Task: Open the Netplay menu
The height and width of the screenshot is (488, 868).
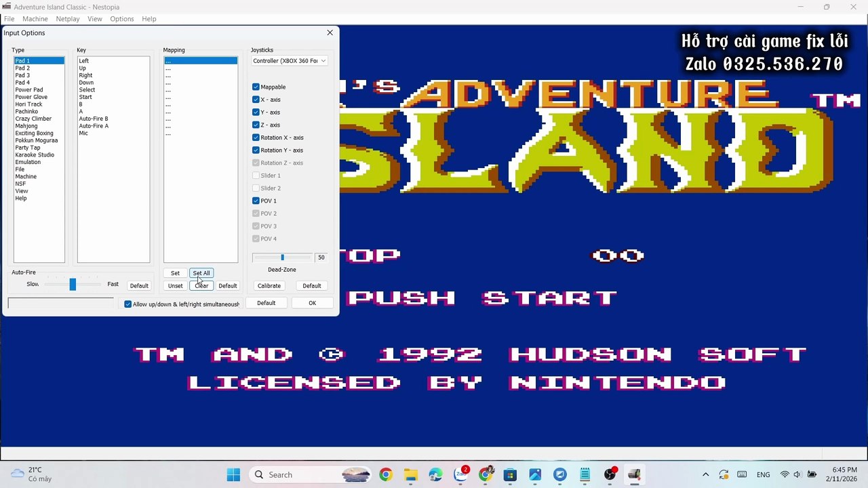Action: (68, 19)
